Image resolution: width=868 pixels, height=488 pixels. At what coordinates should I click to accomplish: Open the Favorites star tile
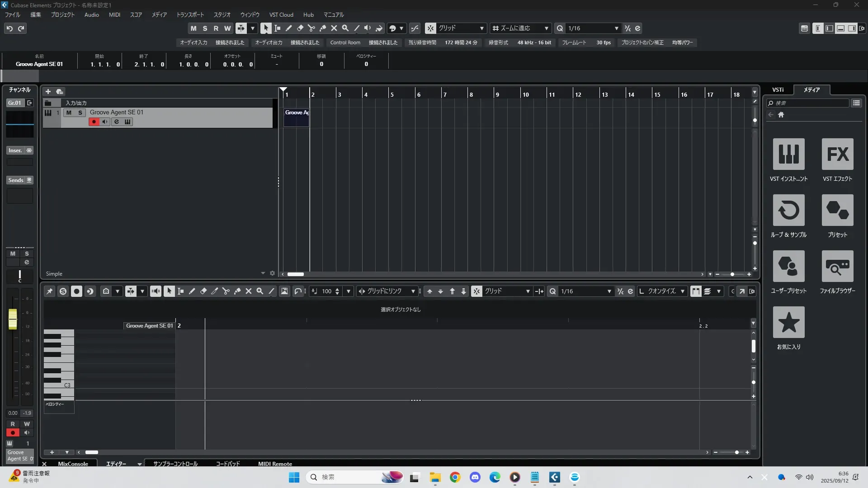tap(788, 322)
